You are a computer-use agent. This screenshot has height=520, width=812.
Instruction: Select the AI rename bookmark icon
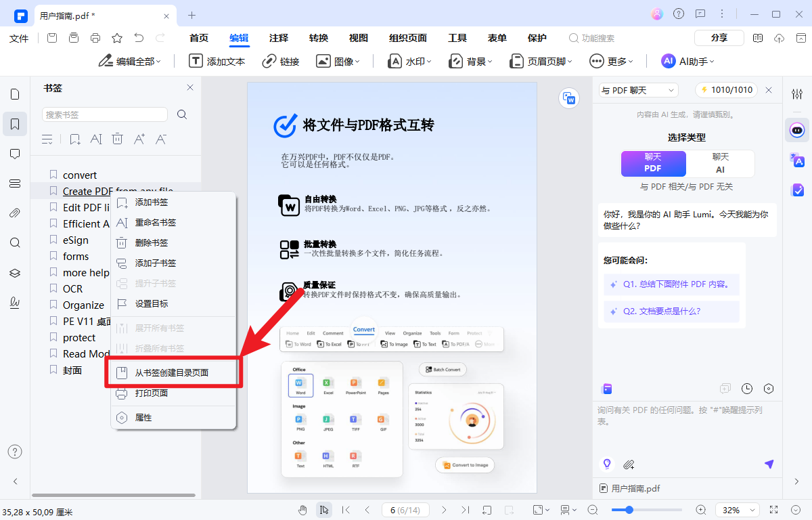[95, 139]
